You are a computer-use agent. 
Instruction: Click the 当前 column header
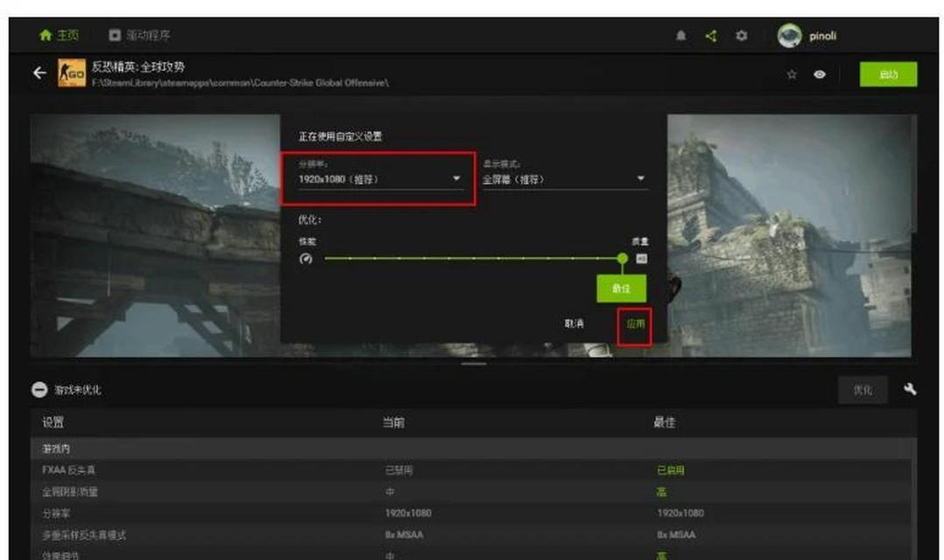click(394, 423)
